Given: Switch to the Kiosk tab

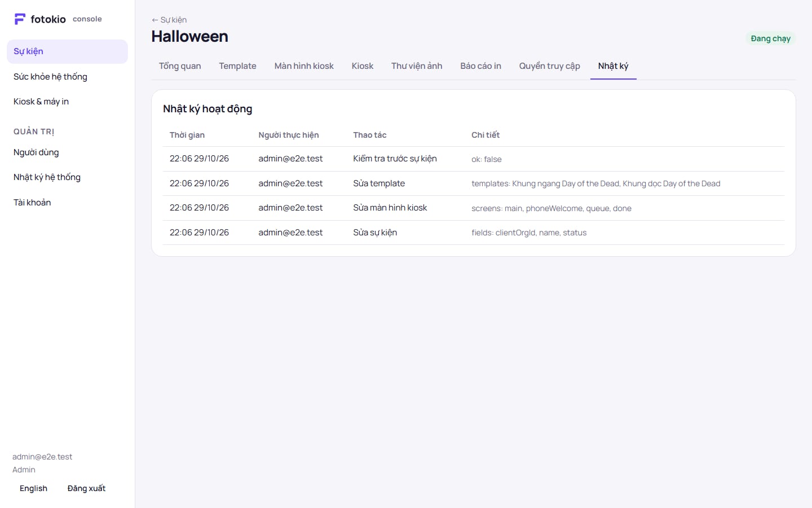Looking at the screenshot, I should pyautogui.click(x=363, y=66).
